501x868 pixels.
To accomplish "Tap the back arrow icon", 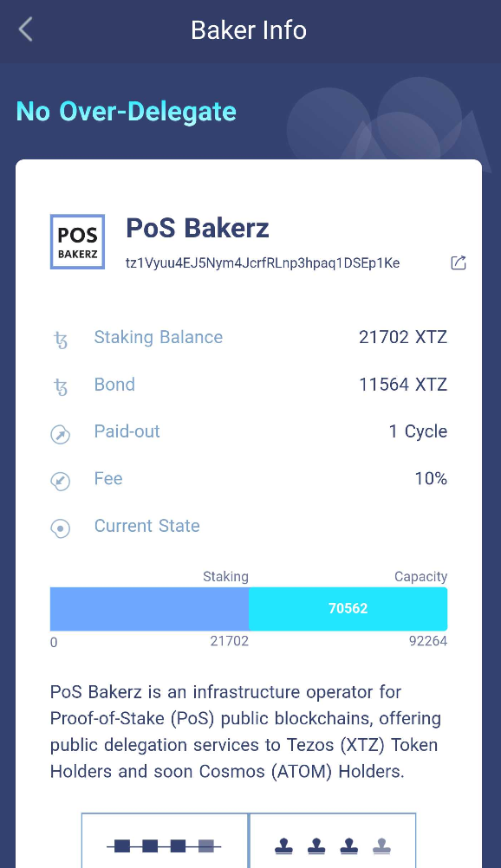I will (25, 29).
